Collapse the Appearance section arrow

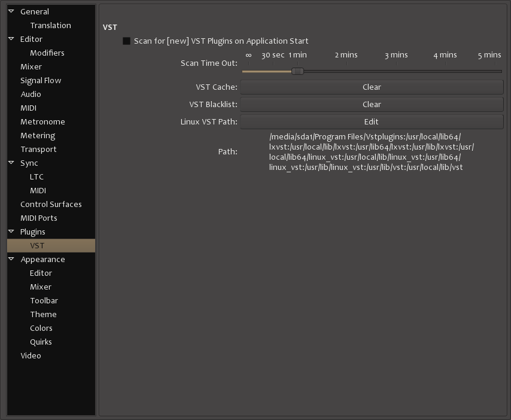[x=11, y=259]
